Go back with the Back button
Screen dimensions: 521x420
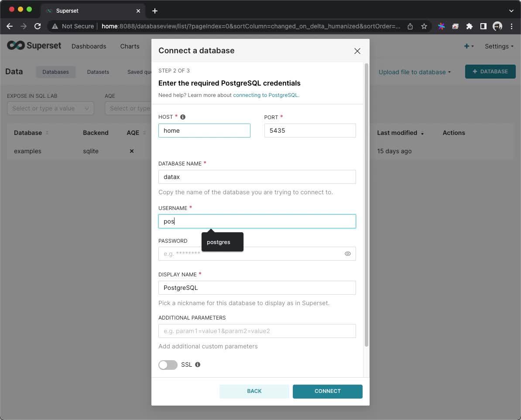coord(254,391)
